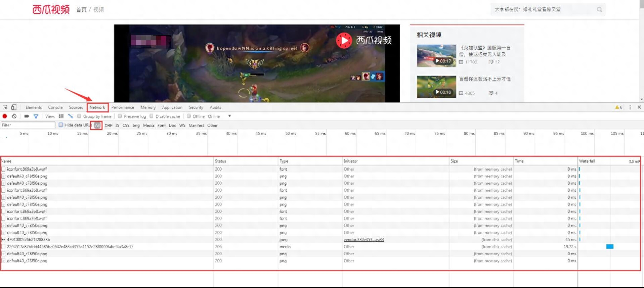Viewport: 644px width, 288px height.
Task: Filter requests by WS
Action: click(x=182, y=125)
